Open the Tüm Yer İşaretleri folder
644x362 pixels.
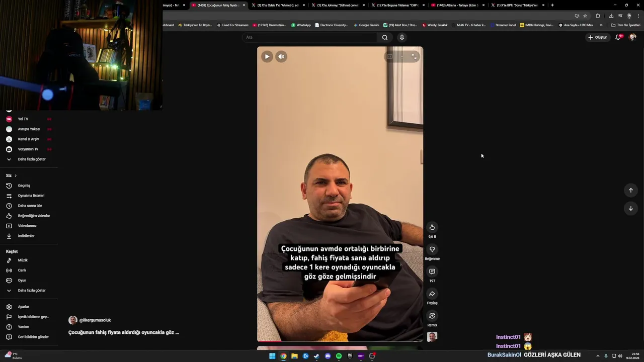click(625, 25)
